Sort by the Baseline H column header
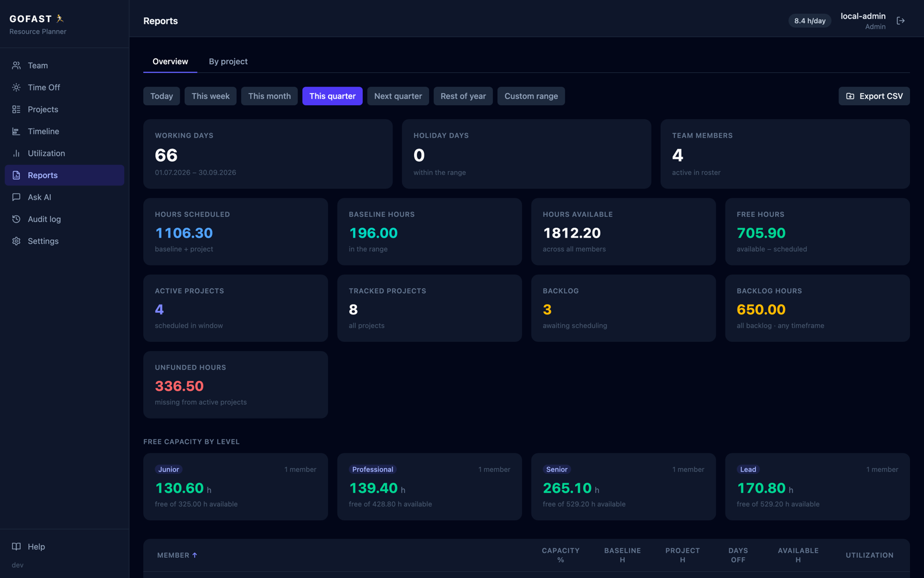The image size is (924, 578). click(623, 555)
